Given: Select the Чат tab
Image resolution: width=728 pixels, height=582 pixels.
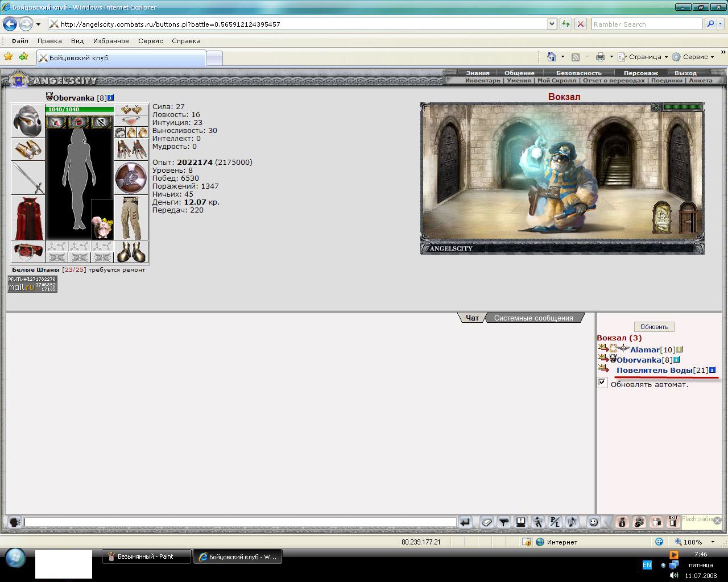Looking at the screenshot, I should (x=472, y=318).
